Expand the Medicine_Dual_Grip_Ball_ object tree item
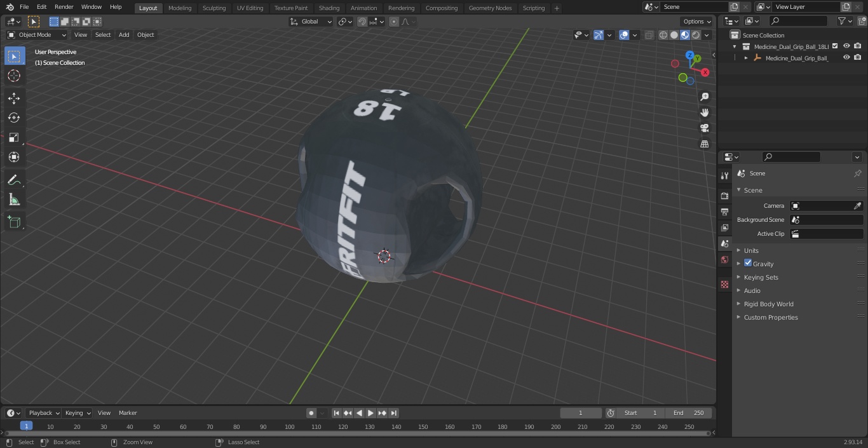Viewport: 868px width, 448px height. click(x=746, y=58)
